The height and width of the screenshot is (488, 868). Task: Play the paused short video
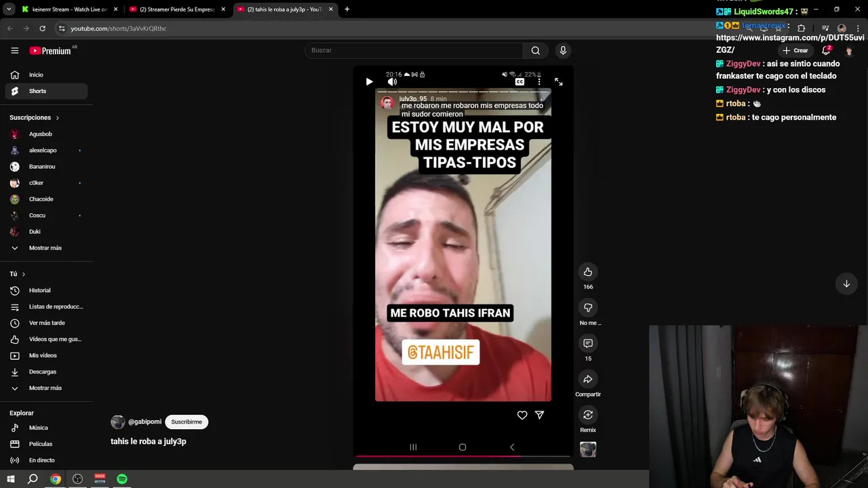369,81
